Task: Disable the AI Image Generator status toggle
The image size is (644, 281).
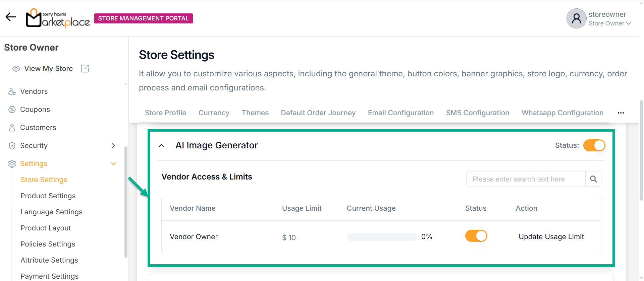Action: tap(594, 145)
